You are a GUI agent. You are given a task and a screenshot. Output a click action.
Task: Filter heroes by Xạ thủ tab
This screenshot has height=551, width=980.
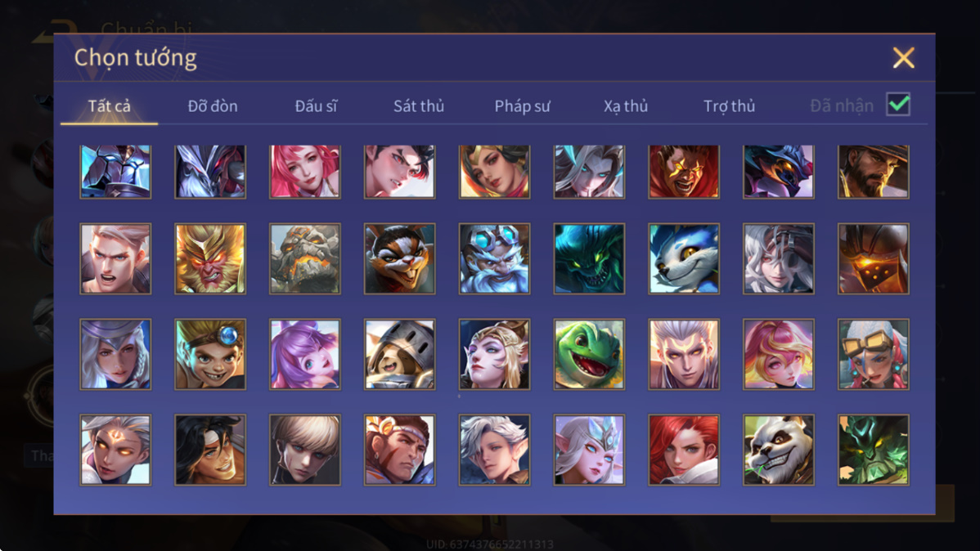click(626, 106)
